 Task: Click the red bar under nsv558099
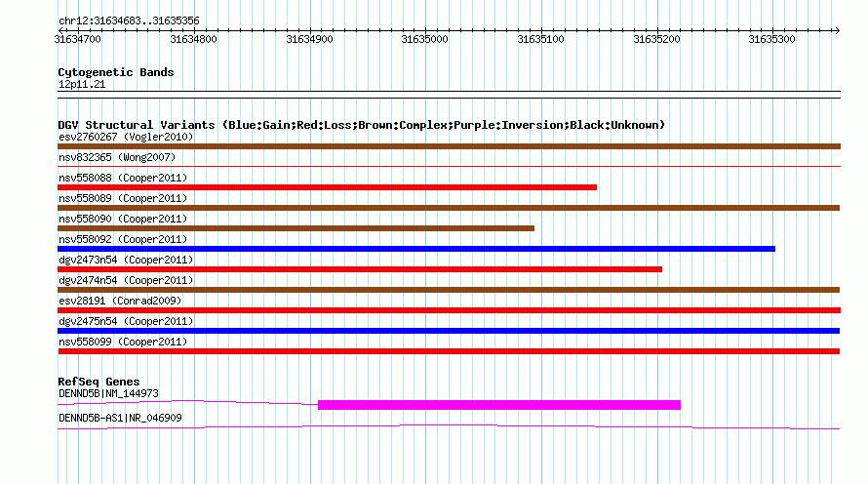(449, 351)
